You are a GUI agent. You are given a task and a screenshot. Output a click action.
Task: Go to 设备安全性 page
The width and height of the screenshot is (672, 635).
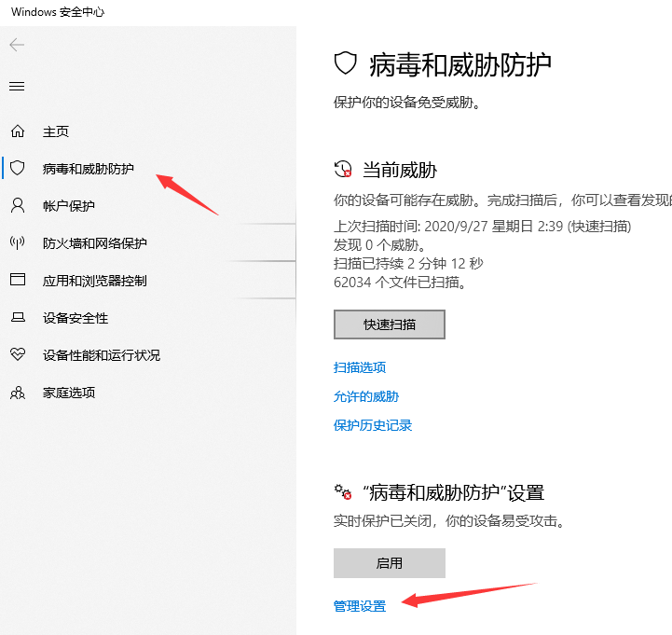pyautogui.click(x=75, y=318)
